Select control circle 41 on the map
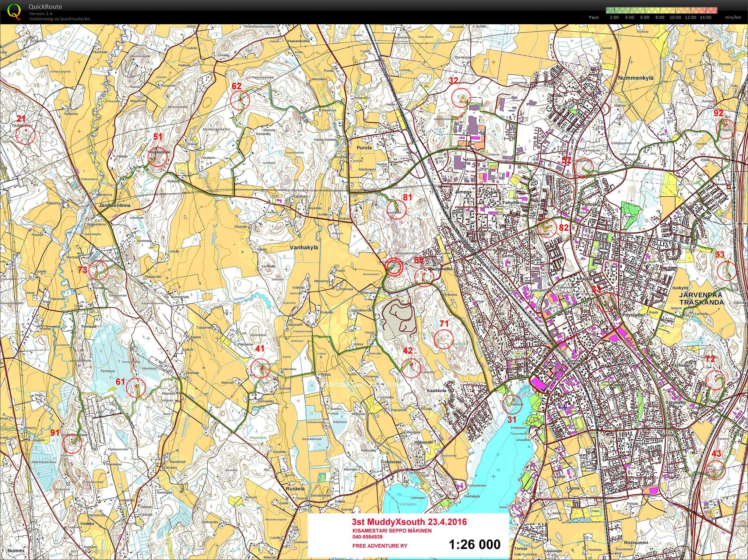 tap(260, 368)
